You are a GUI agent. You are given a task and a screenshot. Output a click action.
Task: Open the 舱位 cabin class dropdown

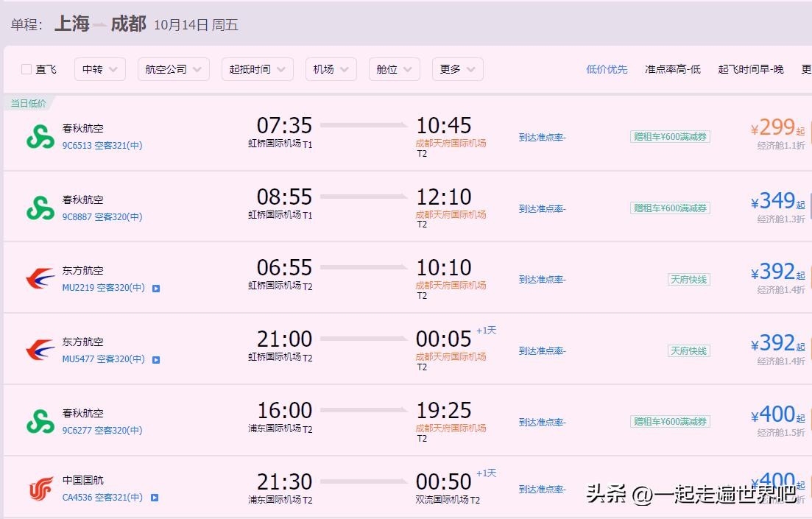[394, 69]
